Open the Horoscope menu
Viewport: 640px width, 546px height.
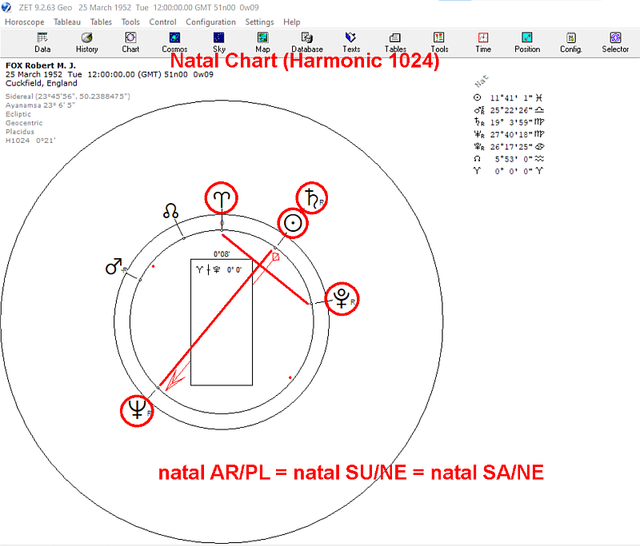[x=24, y=22]
